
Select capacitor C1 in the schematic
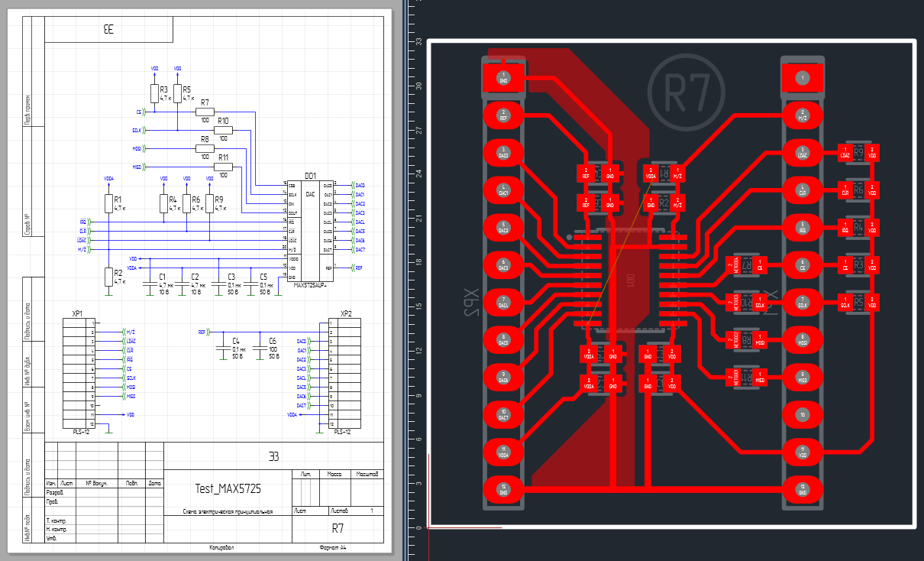coord(147,284)
